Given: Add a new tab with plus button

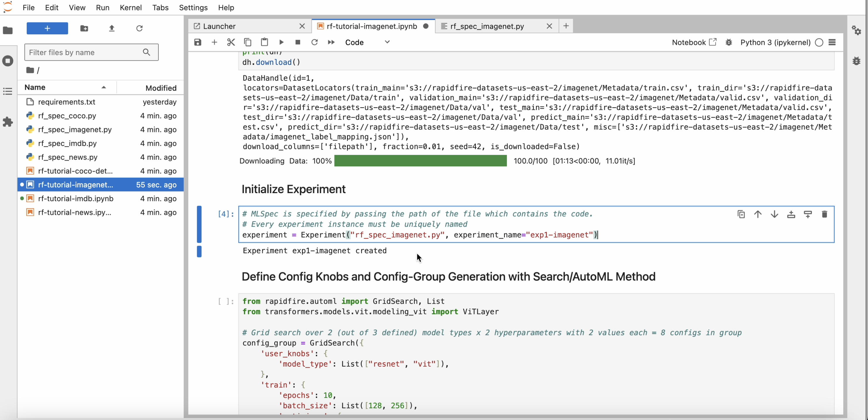Looking at the screenshot, I should pos(566,26).
